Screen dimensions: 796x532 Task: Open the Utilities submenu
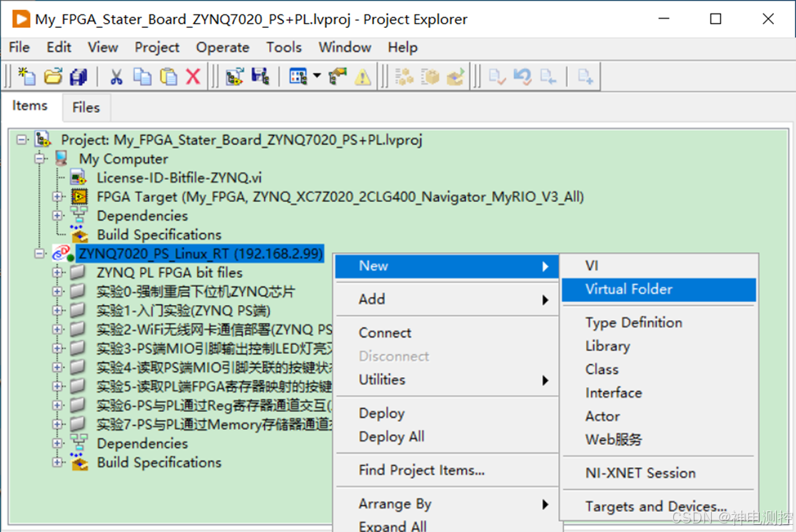tap(446, 380)
